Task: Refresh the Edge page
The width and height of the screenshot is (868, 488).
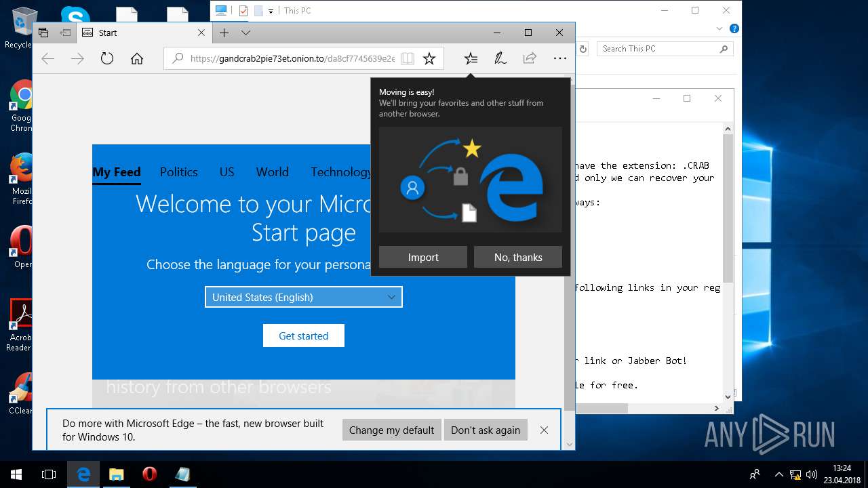Action: pyautogui.click(x=107, y=59)
